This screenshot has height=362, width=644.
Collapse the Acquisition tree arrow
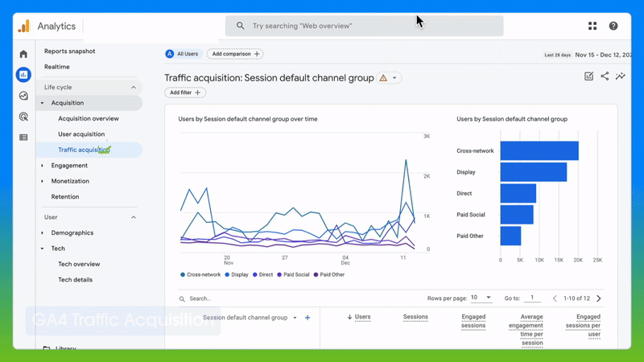(43, 103)
